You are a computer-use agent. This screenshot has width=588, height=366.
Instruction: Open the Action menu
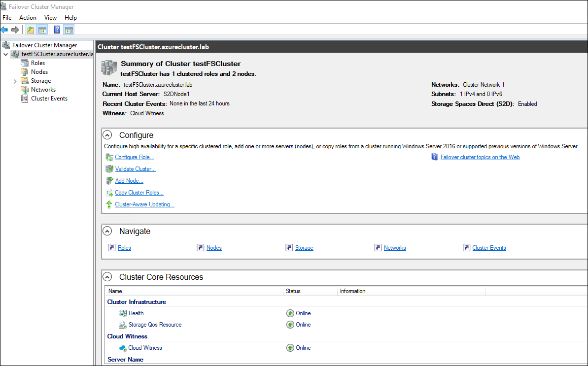pos(28,18)
